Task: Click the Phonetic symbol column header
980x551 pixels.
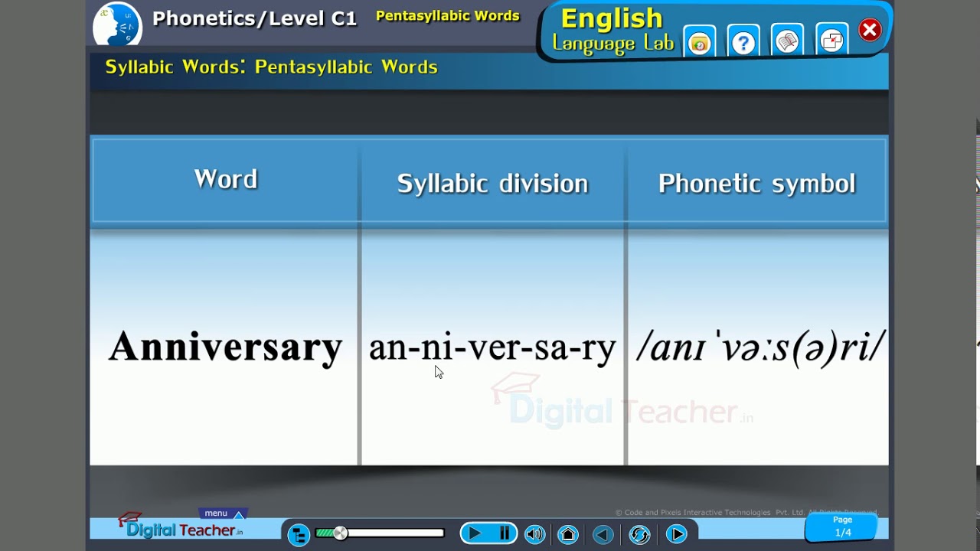Action: (756, 183)
